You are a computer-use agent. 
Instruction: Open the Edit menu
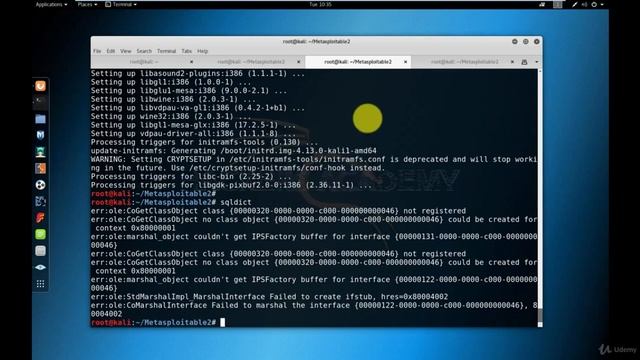(111, 51)
